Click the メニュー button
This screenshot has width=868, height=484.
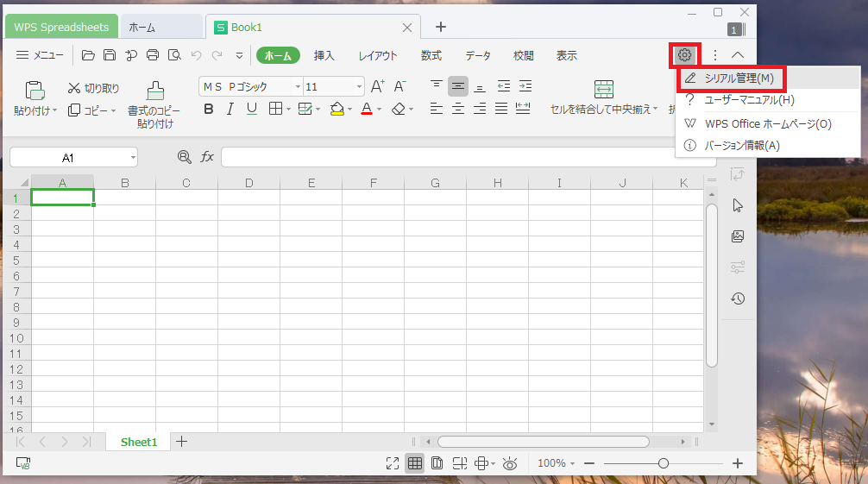[40, 55]
